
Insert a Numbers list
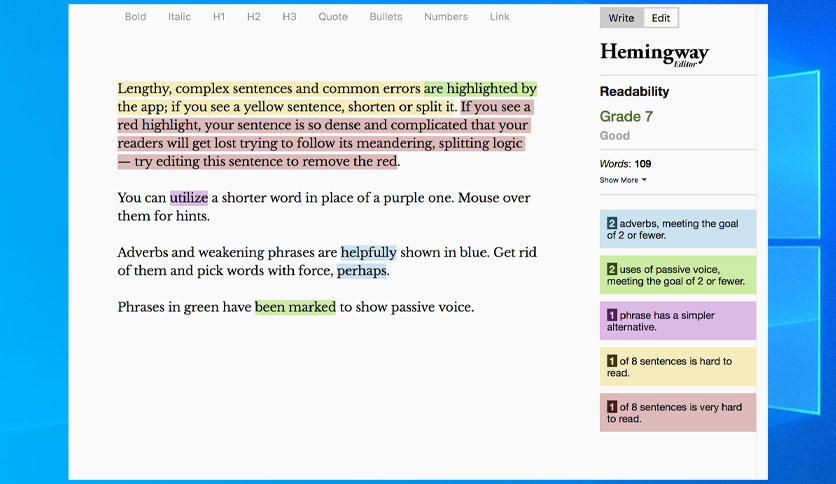[446, 17]
